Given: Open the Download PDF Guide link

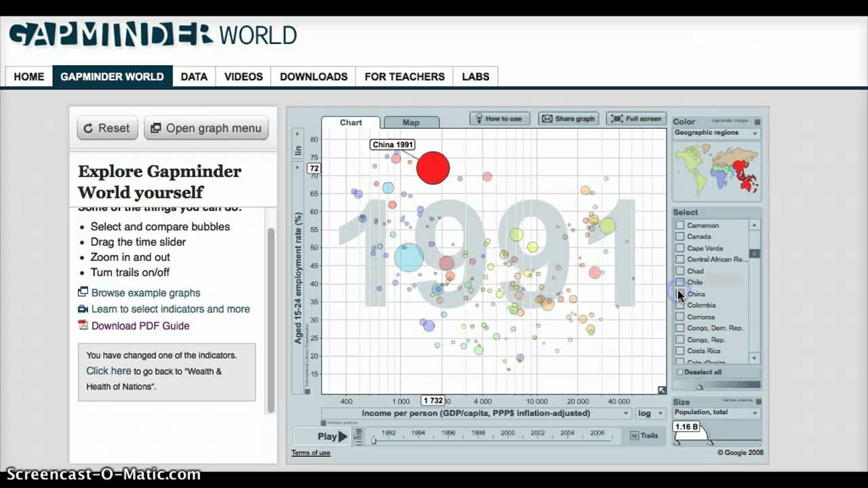Looking at the screenshot, I should 140,326.
